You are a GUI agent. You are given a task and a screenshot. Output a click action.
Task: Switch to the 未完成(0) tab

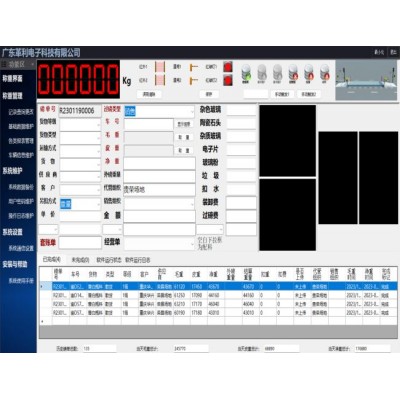80,260
